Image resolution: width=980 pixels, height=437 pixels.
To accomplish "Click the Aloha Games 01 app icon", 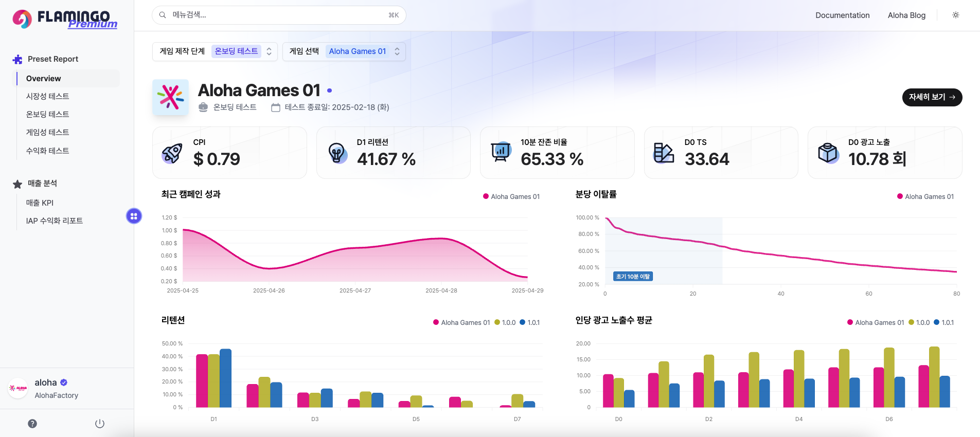I will tap(171, 97).
